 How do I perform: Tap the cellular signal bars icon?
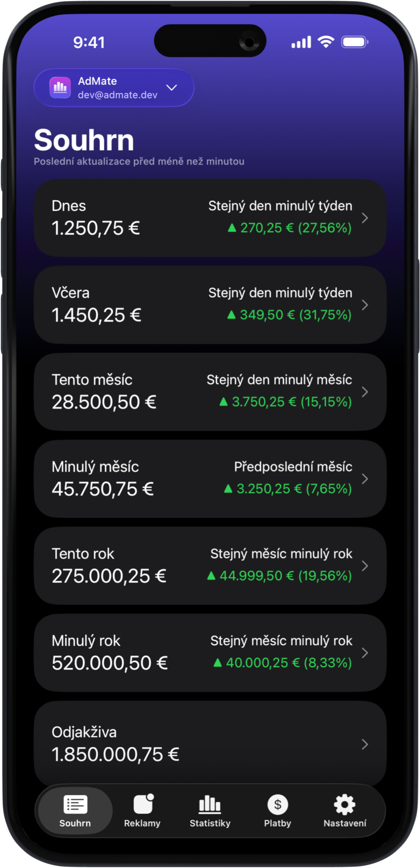pos(301,42)
